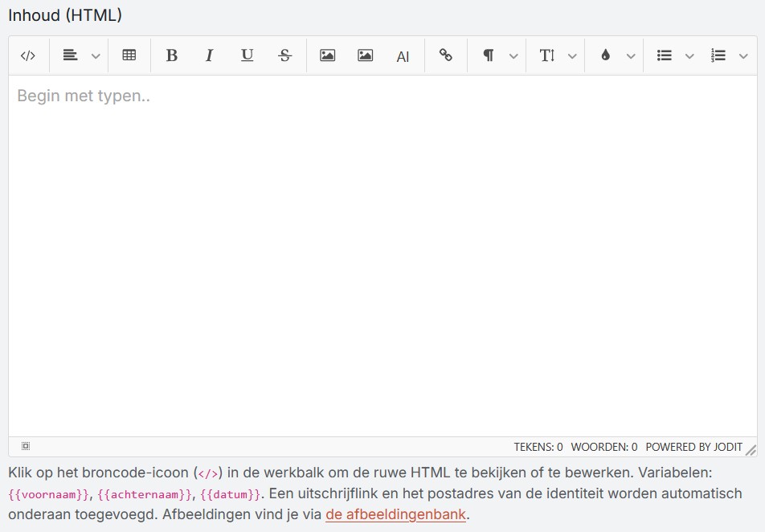Expand the color picker dropdown arrow

631,56
